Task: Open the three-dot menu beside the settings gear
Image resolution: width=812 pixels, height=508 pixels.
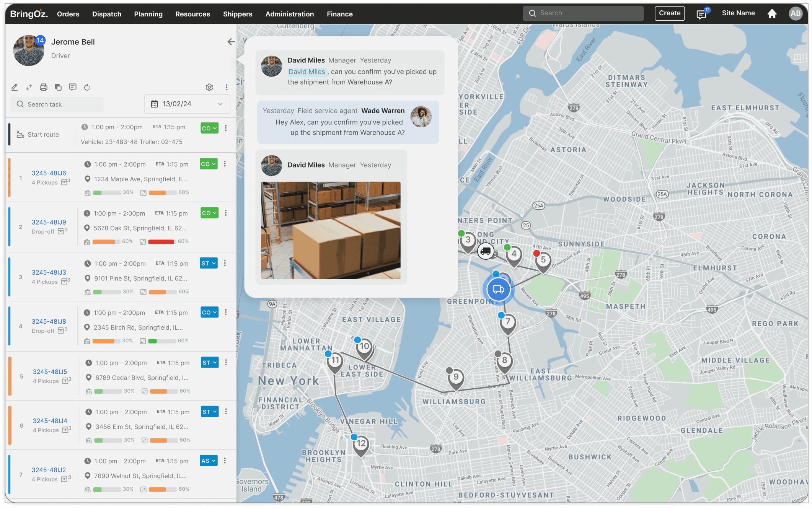Action: click(x=227, y=87)
